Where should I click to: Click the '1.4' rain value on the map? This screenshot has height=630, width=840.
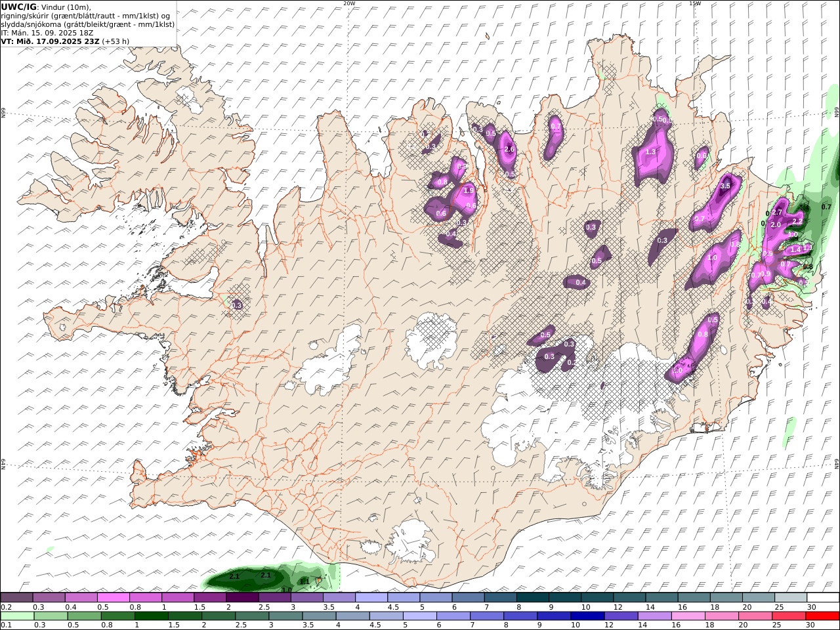point(795,249)
